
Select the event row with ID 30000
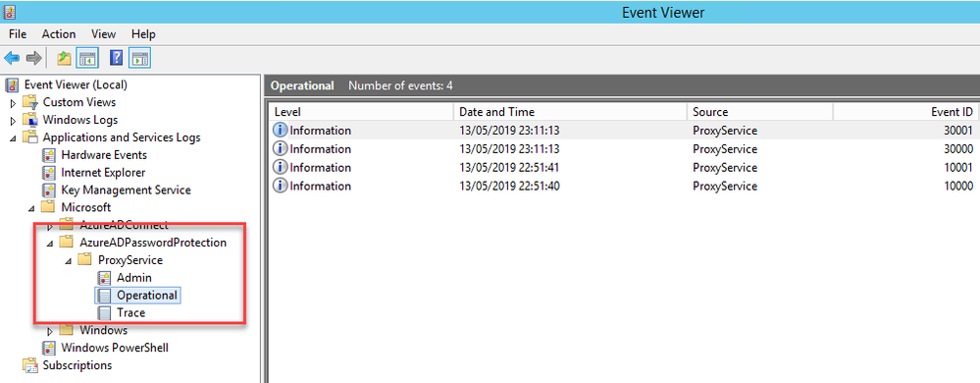coord(624,149)
